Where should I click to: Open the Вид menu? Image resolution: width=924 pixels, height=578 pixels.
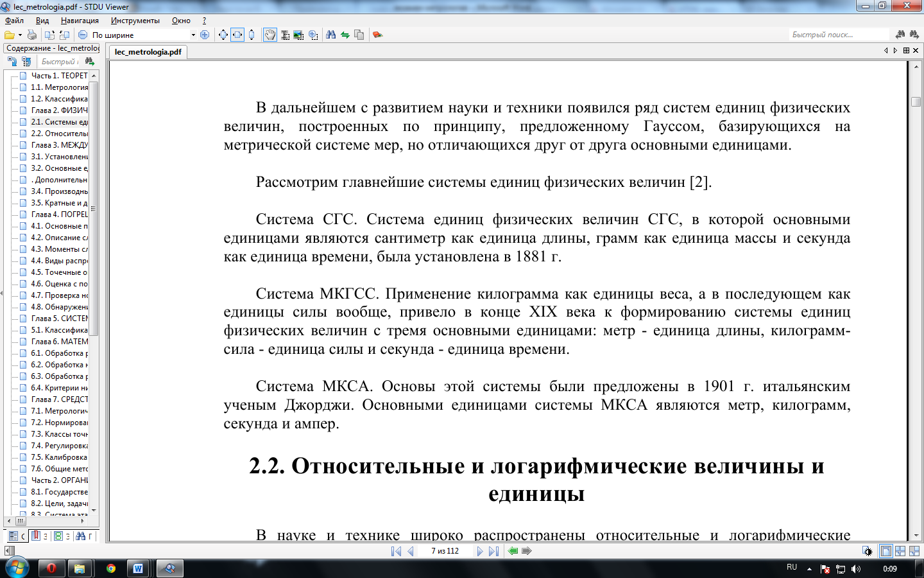pyautogui.click(x=42, y=21)
